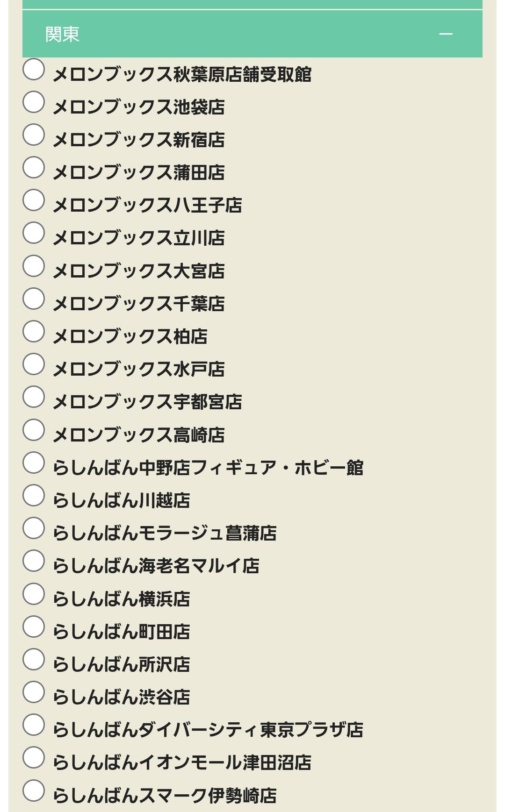
Task: Pick メロンブックス蒲田店 radio button
Action: coord(34,167)
